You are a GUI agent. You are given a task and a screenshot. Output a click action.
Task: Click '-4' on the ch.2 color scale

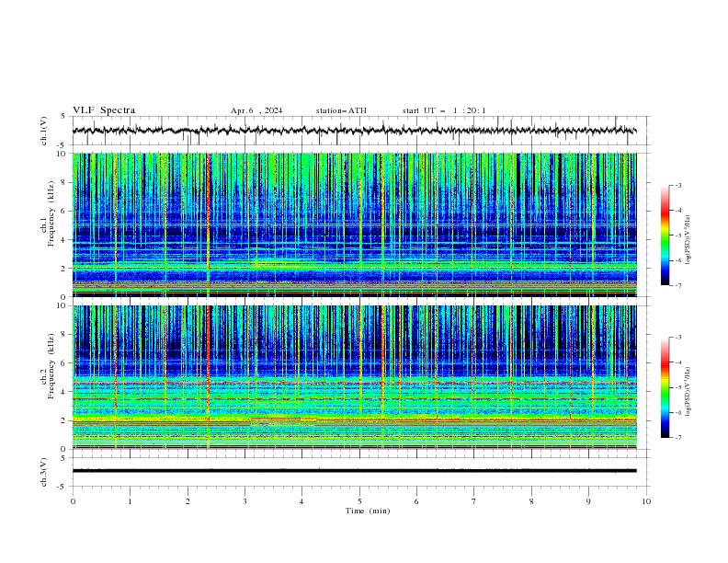pyautogui.click(x=678, y=362)
